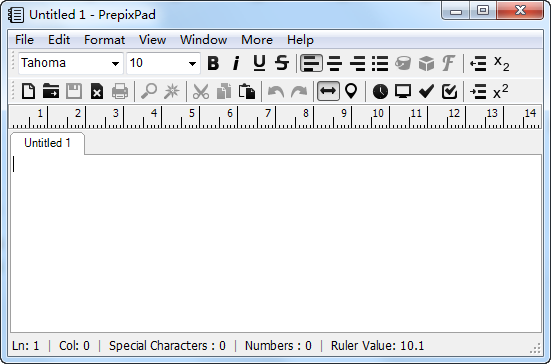The width and height of the screenshot is (551, 364).
Task: Click the gray cube icon
Action: coord(426,64)
